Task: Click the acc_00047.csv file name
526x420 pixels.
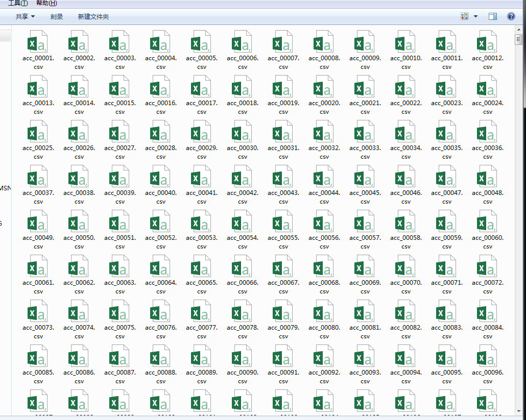Action: (x=447, y=197)
